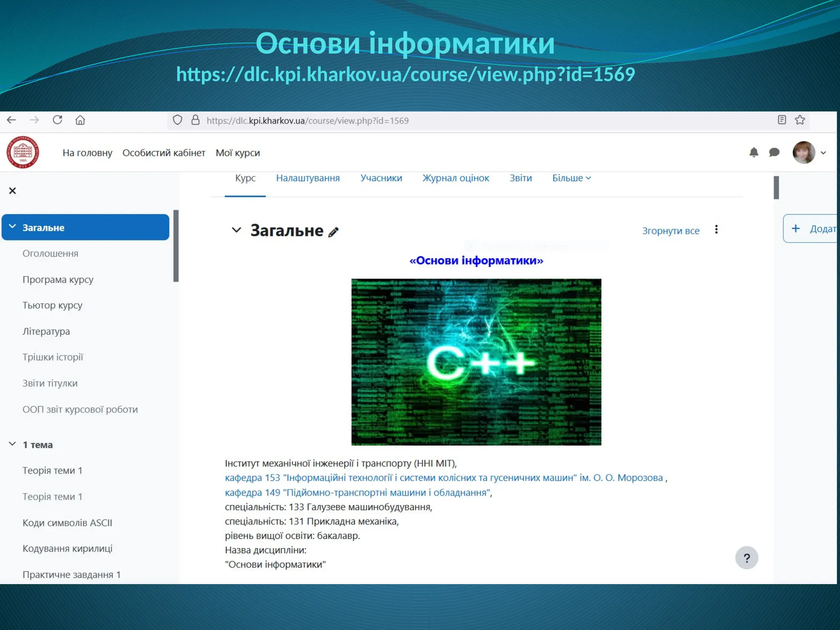Open the Журнал оцінок tab
The width and height of the screenshot is (840, 630).
click(456, 178)
